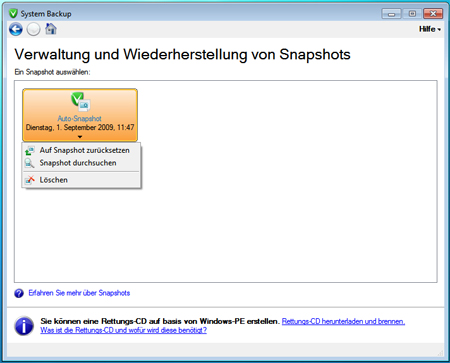Click the magnifier icon for browsing snapshot
Screen dimensions: 450x363
pyautogui.click(x=30, y=163)
